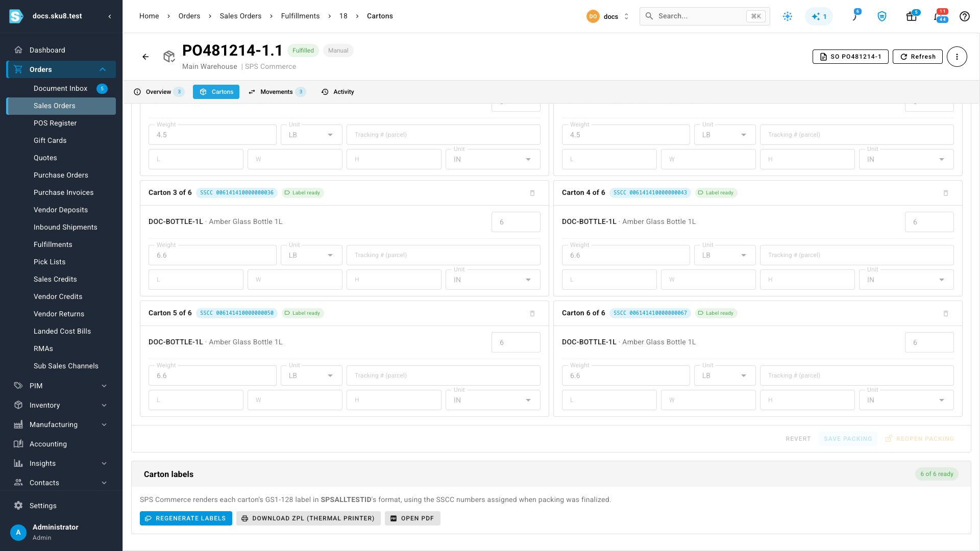Delete Carton 4 of 6 trash icon
The image size is (980, 551).
[946, 193]
